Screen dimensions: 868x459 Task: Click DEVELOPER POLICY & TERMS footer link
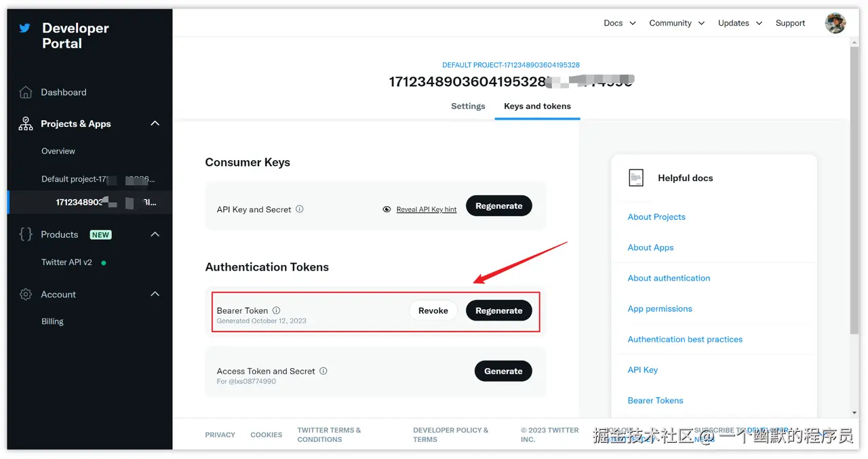point(451,435)
